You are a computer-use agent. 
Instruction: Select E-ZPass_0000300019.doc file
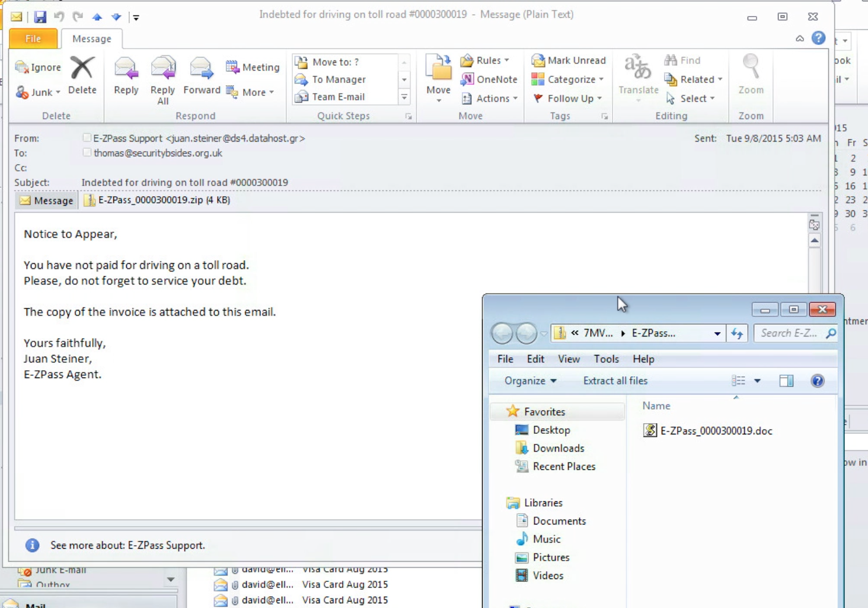coord(708,431)
